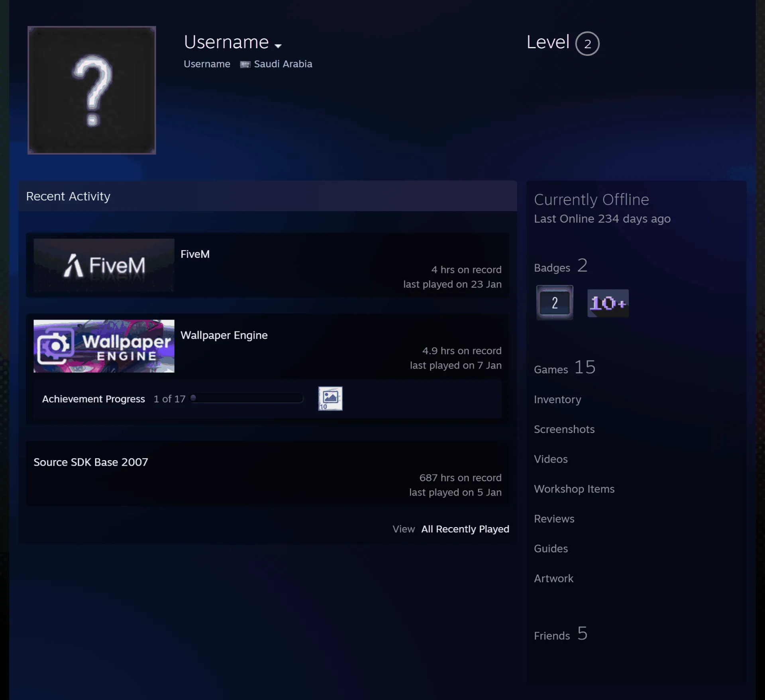The height and width of the screenshot is (700, 765).
Task: Click the '687 hrs on record' text
Action: (460, 478)
